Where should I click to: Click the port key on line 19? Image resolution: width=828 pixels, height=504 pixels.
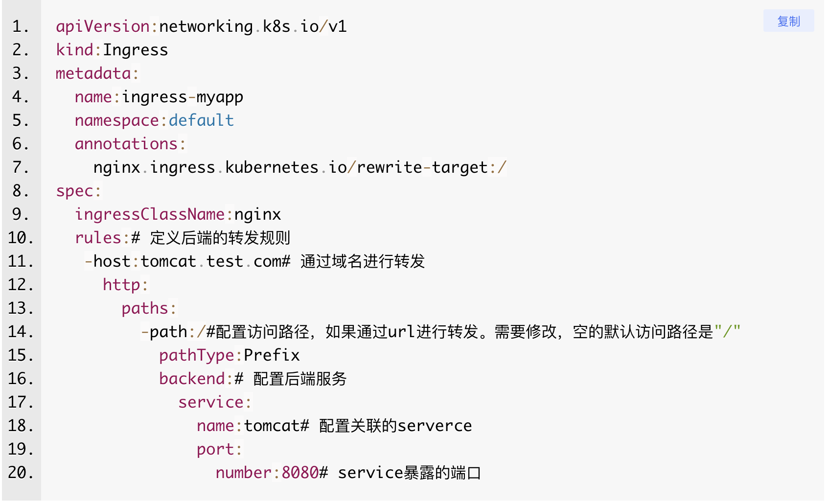(215, 449)
